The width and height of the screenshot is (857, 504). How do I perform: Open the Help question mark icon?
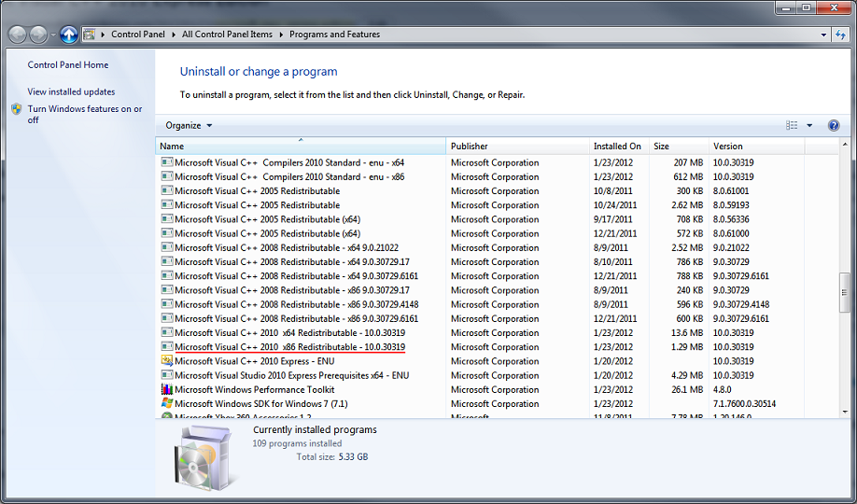tap(834, 126)
